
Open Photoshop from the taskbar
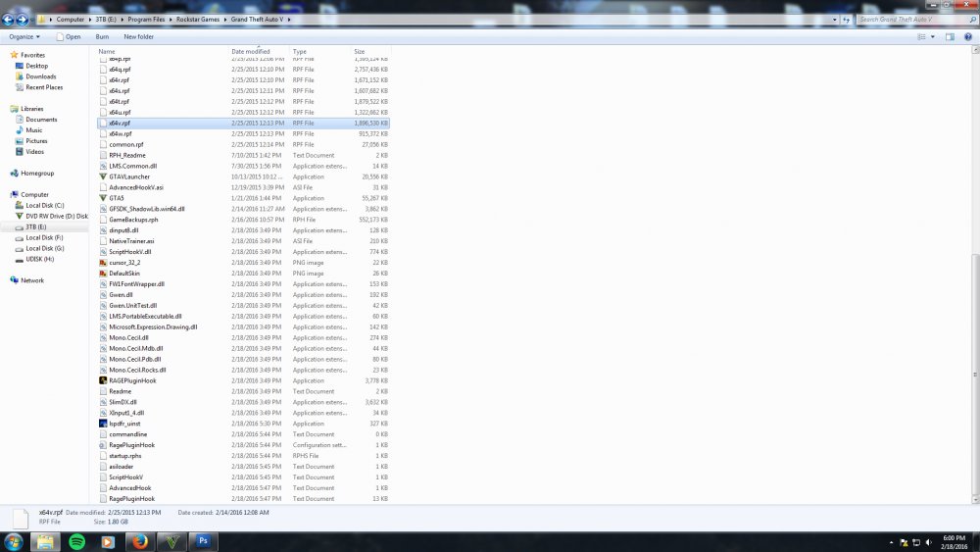tap(203, 541)
